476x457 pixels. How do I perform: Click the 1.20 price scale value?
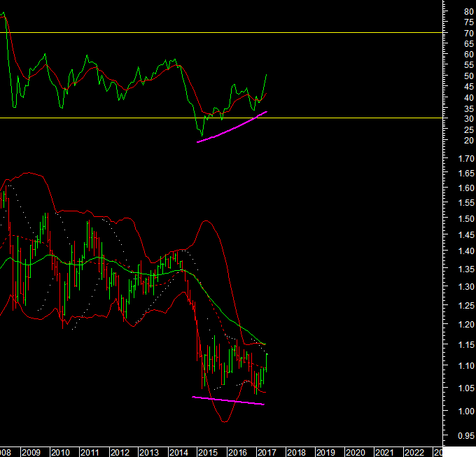tap(465, 325)
